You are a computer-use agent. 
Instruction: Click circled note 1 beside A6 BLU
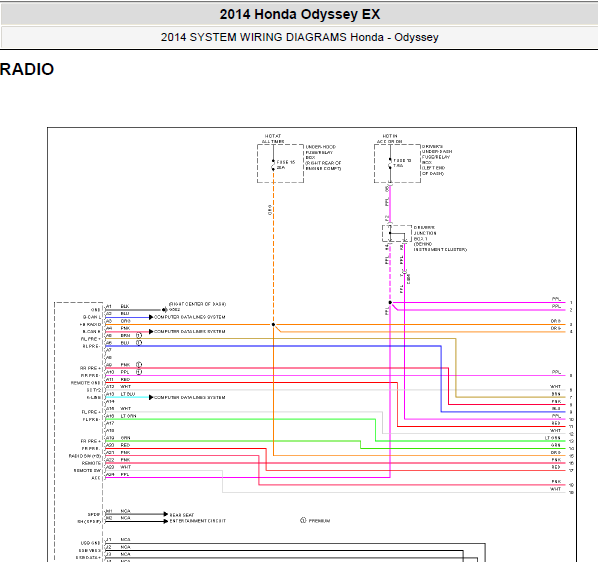click(x=139, y=343)
